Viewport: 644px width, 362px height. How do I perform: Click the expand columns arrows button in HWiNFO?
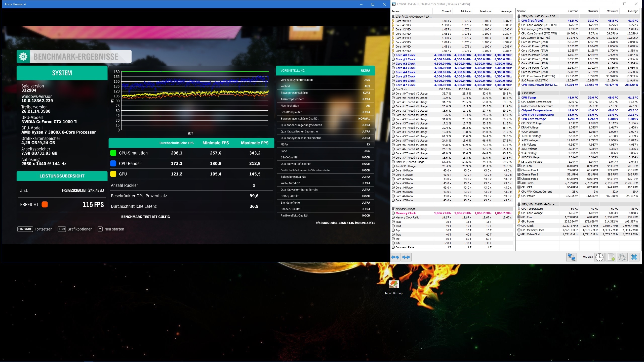[x=395, y=257]
